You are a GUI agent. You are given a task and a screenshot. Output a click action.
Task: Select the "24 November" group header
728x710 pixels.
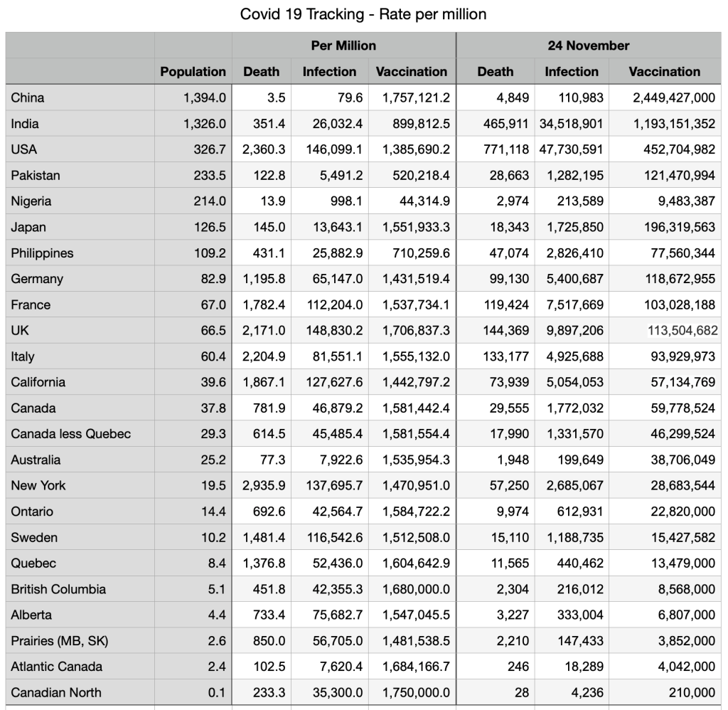tap(588, 46)
